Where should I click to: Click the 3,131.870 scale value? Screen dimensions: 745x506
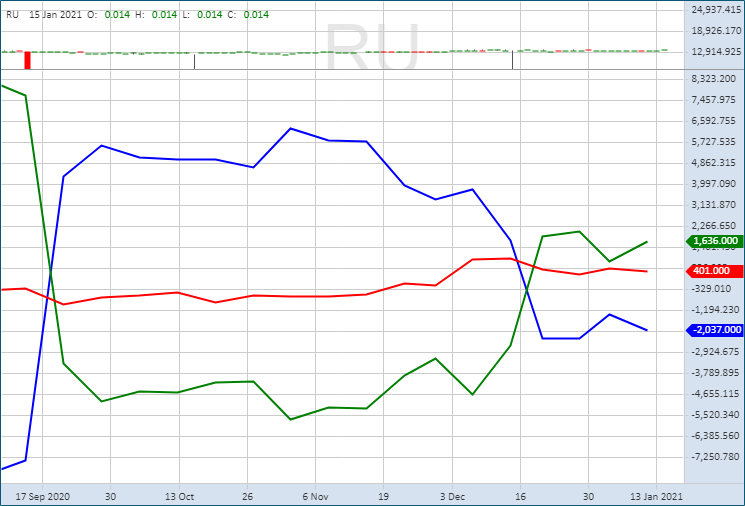pos(714,205)
